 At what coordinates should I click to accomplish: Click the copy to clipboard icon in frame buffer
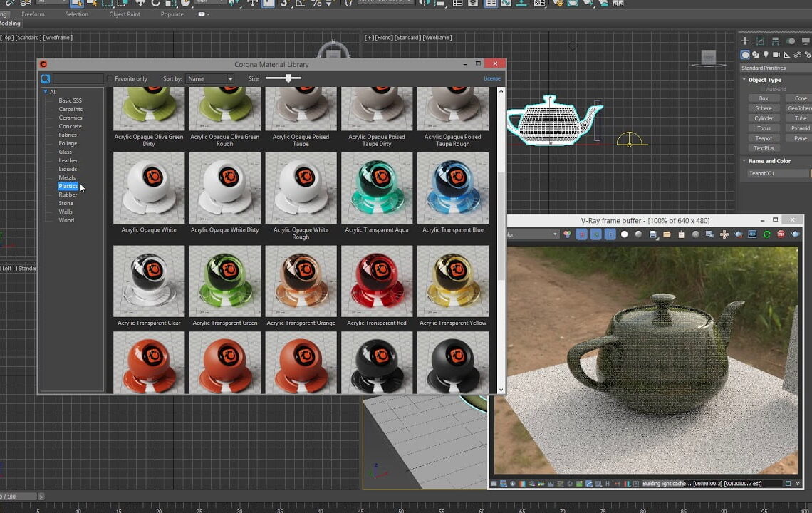pos(680,234)
